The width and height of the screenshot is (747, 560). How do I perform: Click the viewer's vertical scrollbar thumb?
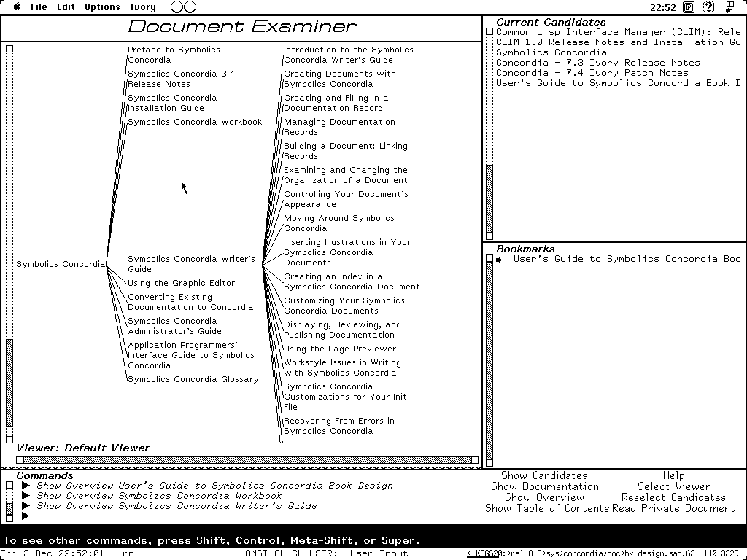(9, 383)
